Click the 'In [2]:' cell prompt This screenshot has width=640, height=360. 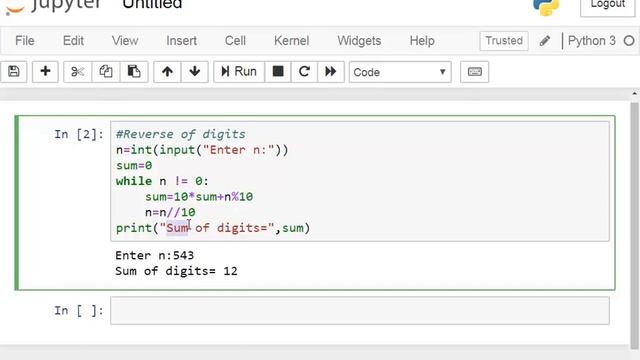point(79,134)
